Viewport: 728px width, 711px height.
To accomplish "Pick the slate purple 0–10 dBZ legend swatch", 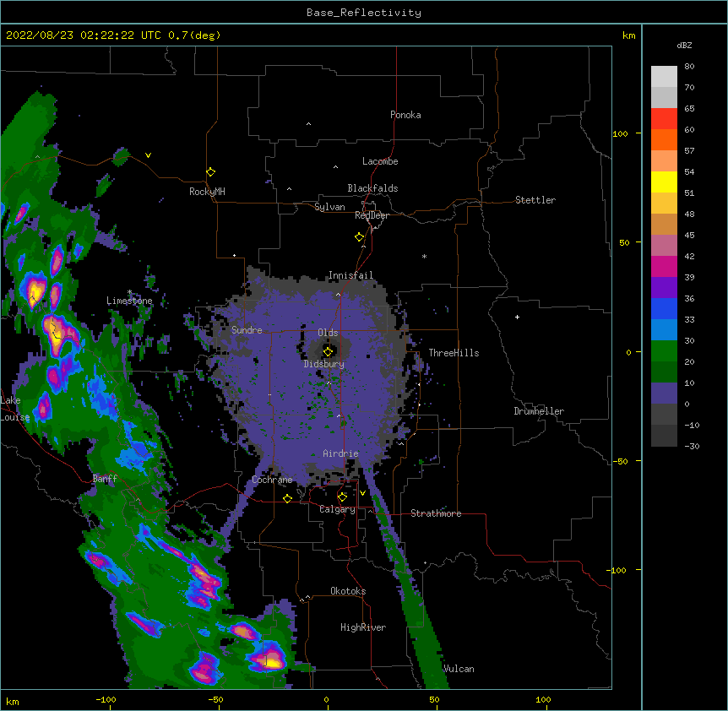I will click(x=664, y=393).
